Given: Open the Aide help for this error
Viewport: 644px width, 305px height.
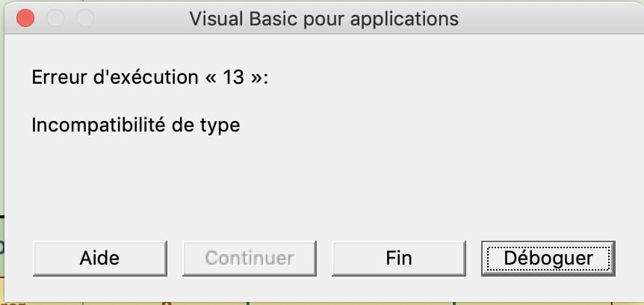Looking at the screenshot, I should pos(99,258).
